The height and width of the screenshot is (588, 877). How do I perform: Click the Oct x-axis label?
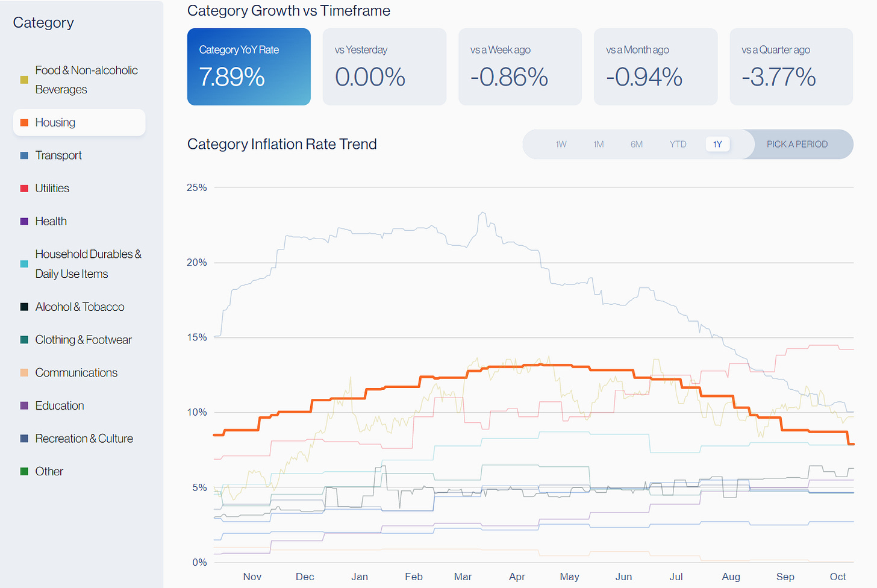click(838, 577)
